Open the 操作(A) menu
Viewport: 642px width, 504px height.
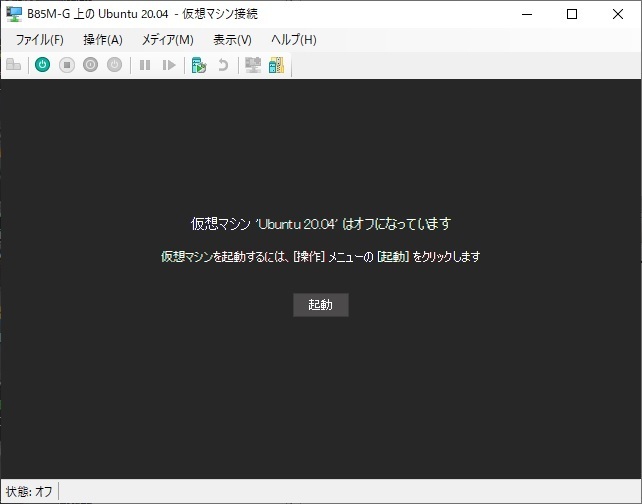click(x=103, y=39)
